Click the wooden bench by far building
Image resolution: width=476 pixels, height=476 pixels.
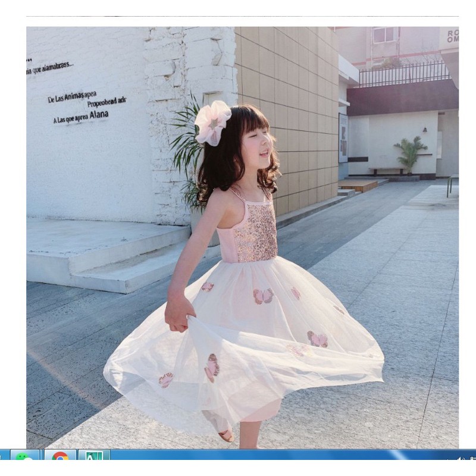coord(386,171)
